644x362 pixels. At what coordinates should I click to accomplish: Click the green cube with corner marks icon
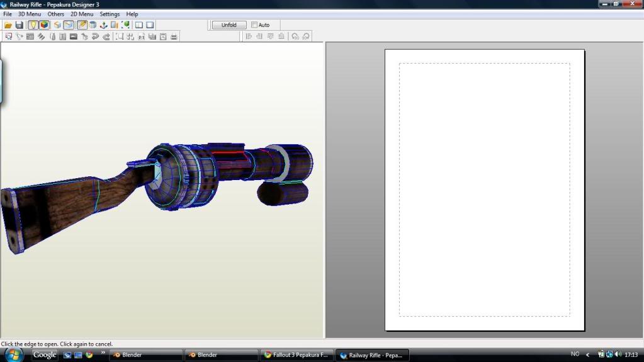click(x=126, y=25)
